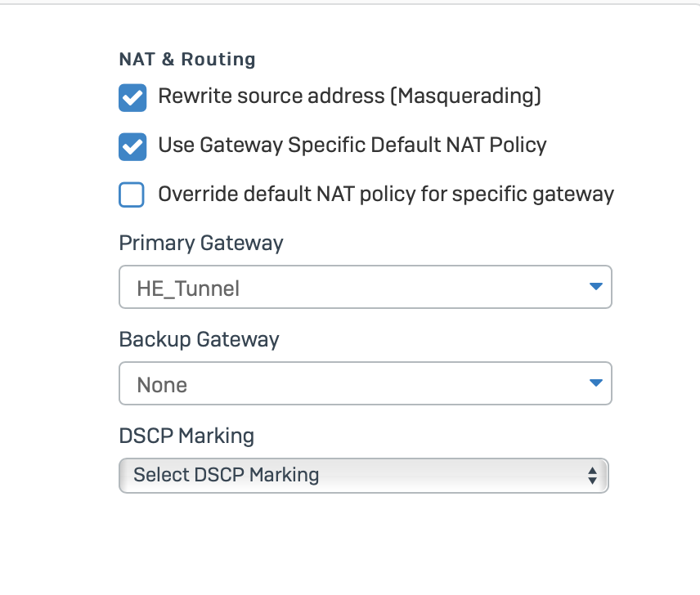Open the Primary Gateway dropdown field
700x595 pixels.
[x=365, y=287]
